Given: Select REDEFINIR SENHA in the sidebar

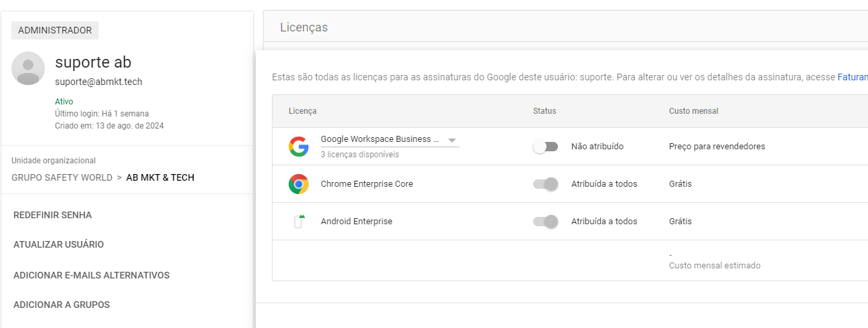Looking at the screenshot, I should point(52,215).
